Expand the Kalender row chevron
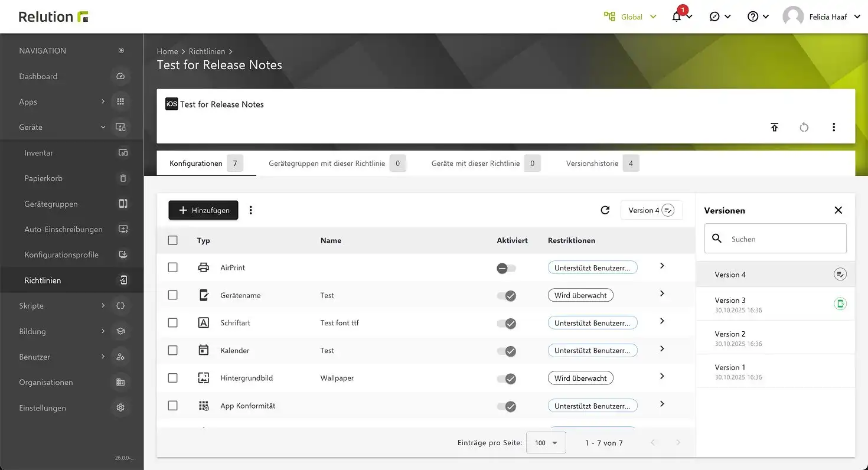 (x=662, y=349)
